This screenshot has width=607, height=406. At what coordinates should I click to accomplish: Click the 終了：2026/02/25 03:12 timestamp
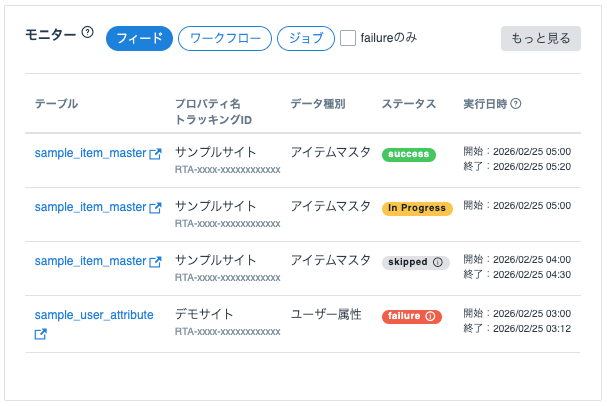tap(517, 329)
